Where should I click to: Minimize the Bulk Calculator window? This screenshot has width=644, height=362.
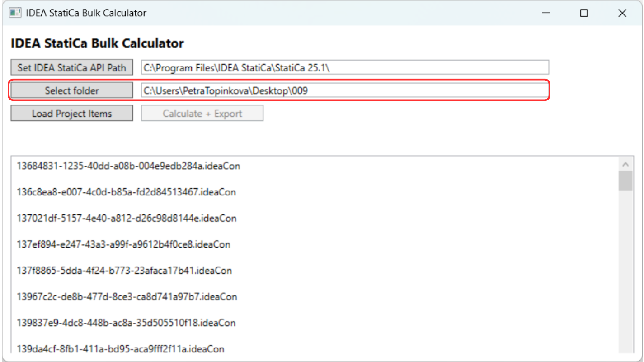click(x=546, y=14)
